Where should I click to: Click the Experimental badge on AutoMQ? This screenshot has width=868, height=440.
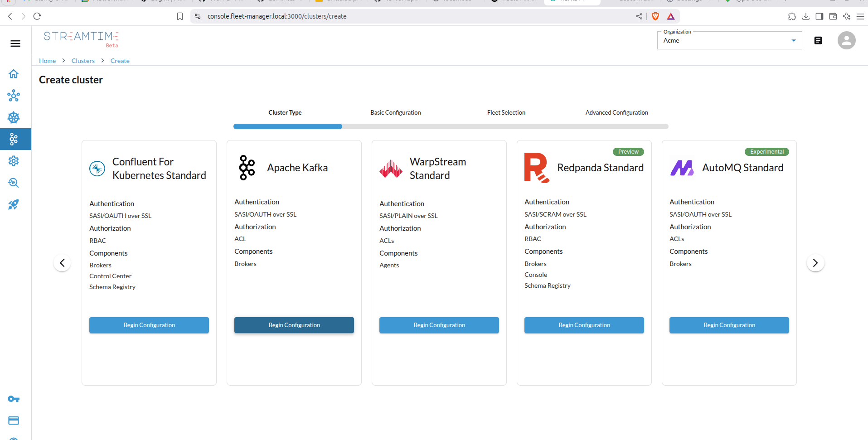767,152
